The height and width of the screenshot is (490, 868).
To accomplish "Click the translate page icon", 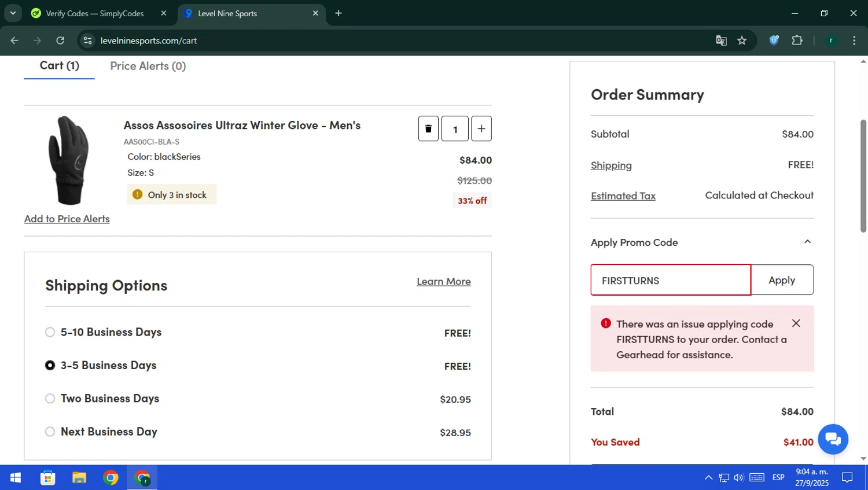I will tap(721, 40).
